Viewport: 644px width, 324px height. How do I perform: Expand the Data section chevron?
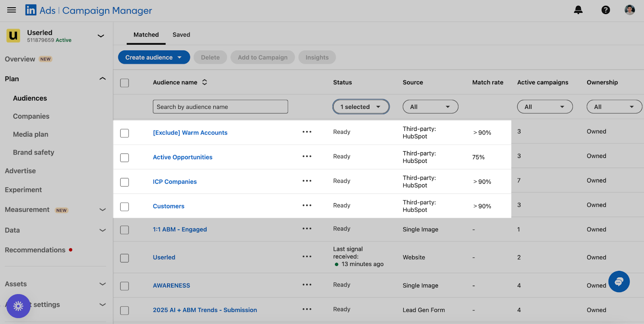[103, 230]
